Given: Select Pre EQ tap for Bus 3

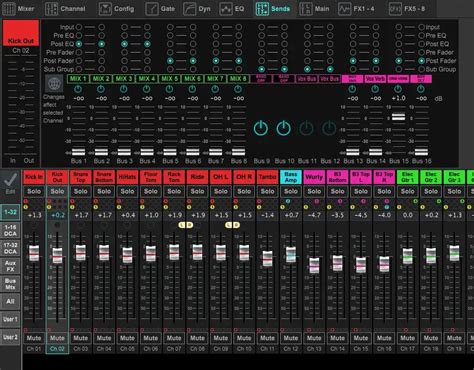Looking at the screenshot, I should tap(124, 35).
